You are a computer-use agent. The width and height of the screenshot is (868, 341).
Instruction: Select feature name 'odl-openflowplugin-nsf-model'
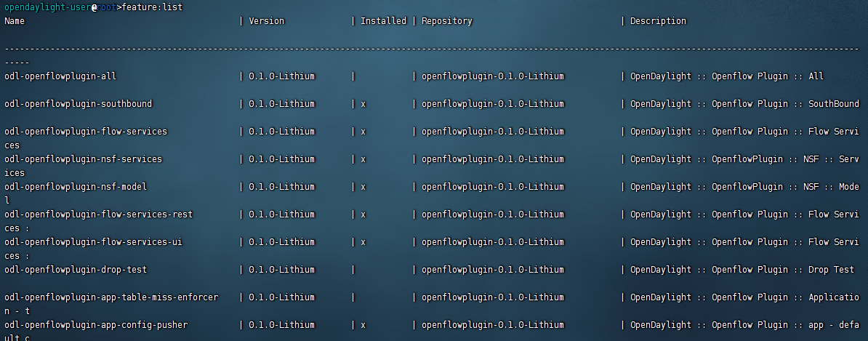(x=76, y=187)
